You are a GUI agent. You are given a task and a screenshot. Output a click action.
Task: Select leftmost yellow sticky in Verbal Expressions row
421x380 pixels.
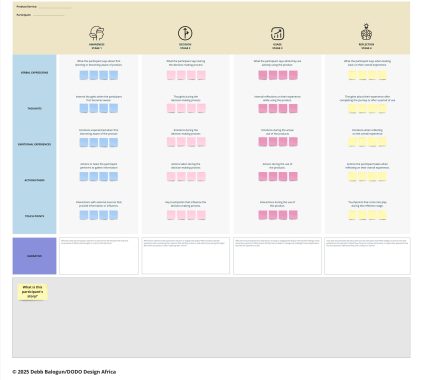(x=352, y=75)
